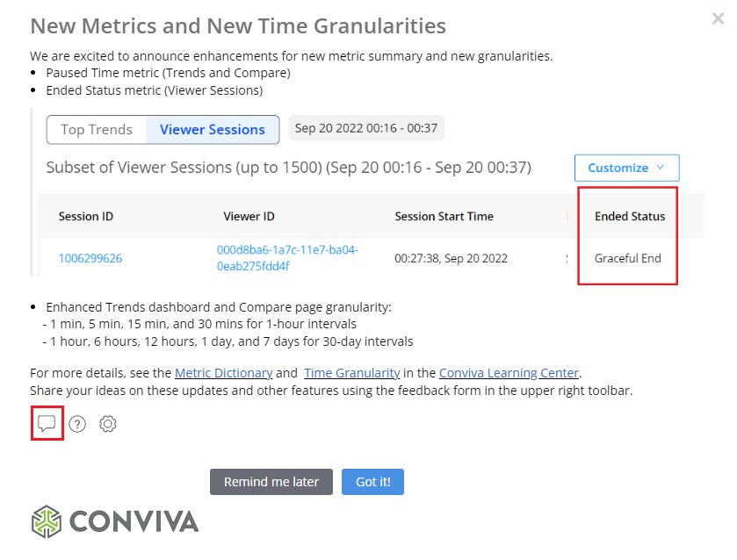Click the help question mark icon
Viewport: 737px width, 560px height.
point(77,424)
